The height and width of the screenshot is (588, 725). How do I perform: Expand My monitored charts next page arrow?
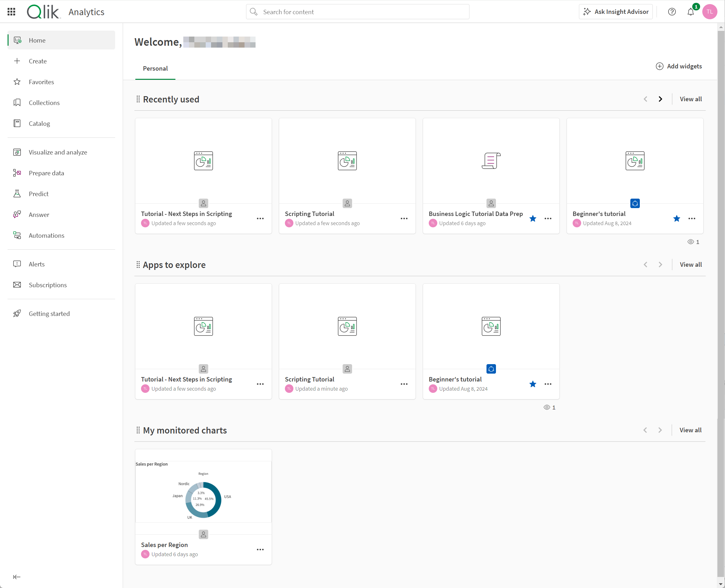[x=660, y=430]
